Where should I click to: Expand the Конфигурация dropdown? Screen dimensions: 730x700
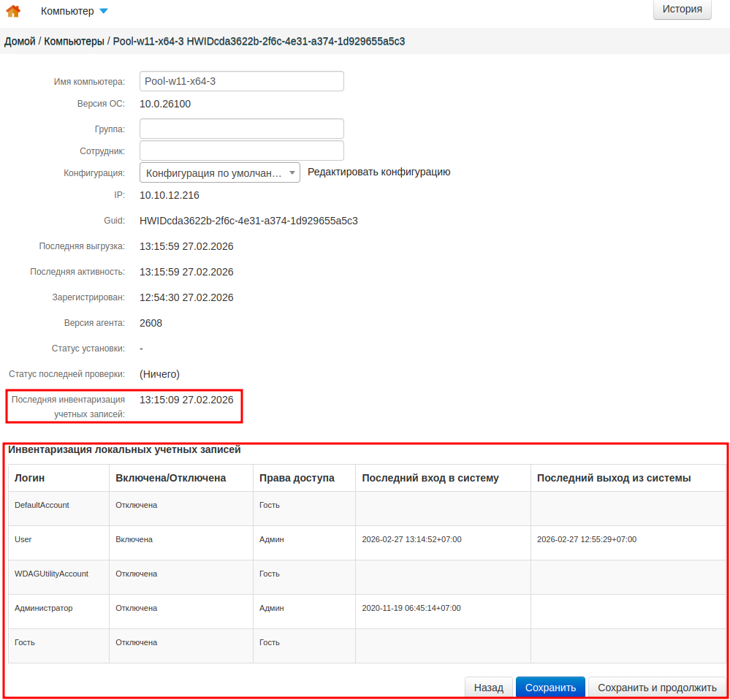click(x=219, y=172)
